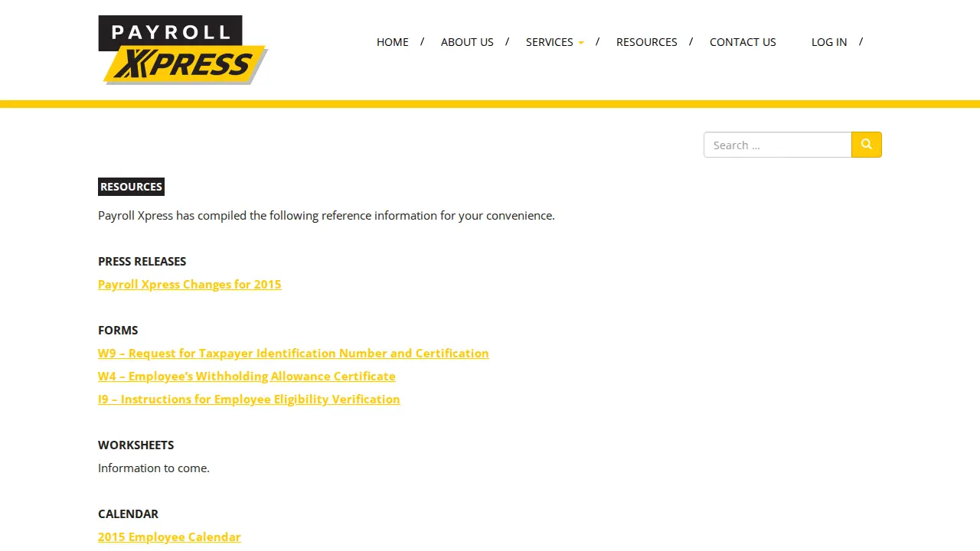
Task: Click the Resources heading badge
Action: coord(131,187)
